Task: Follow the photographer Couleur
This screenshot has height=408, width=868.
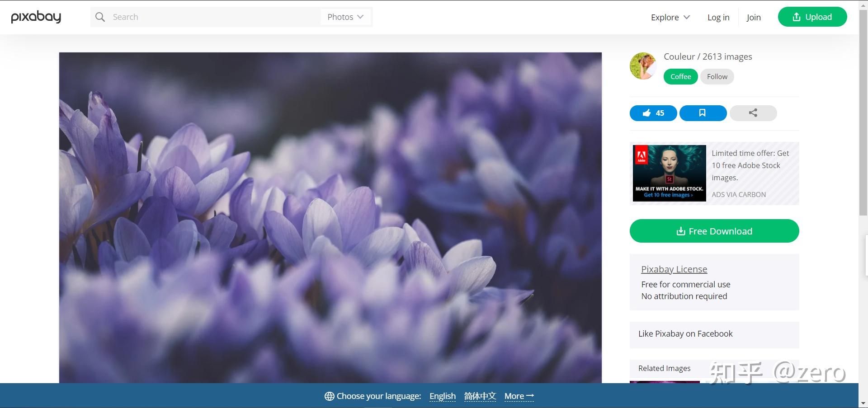Action: click(717, 76)
